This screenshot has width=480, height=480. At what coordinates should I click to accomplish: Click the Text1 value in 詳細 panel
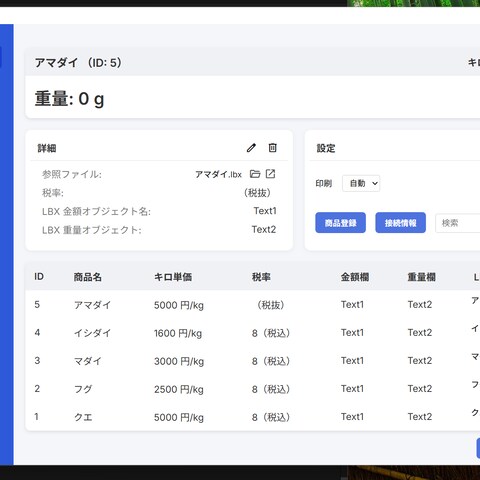265,211
